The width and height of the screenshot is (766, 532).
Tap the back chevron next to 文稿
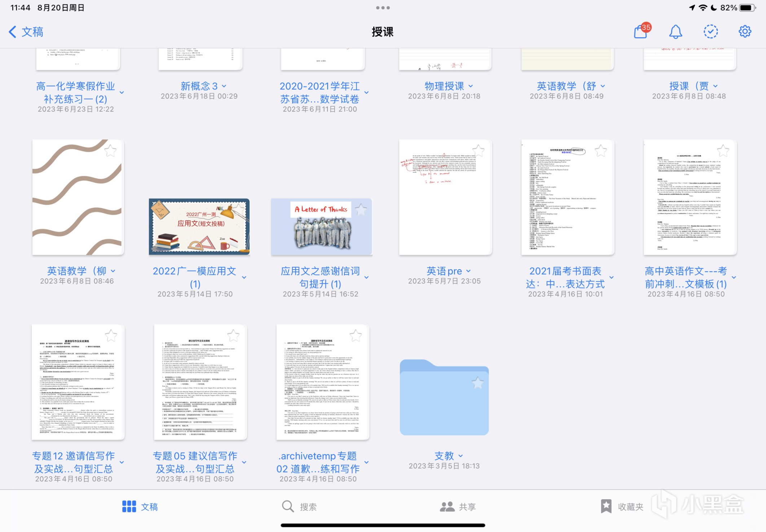point(12,32)
